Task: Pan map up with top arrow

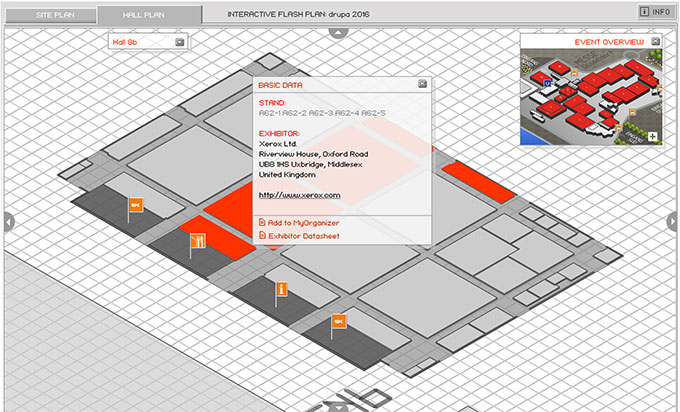Action: [338, 32]
